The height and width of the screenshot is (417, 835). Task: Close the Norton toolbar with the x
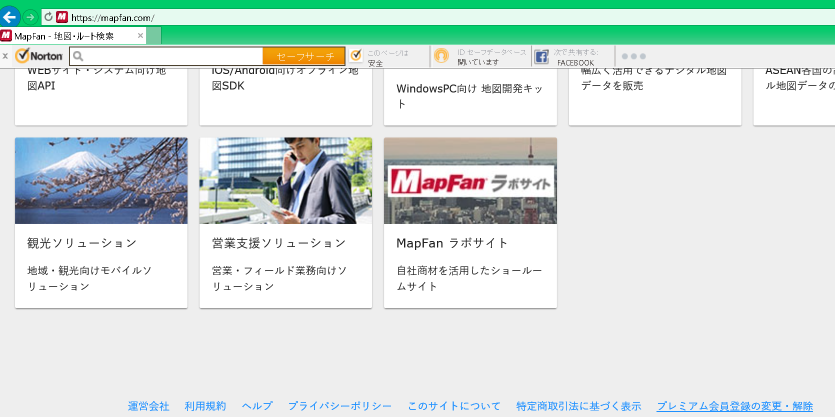click(x=5, y=56)
